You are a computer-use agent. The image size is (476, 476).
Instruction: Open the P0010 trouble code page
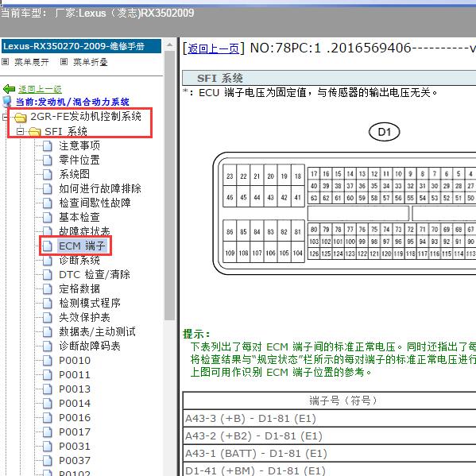pyautogui.click(x=75, y=360)
